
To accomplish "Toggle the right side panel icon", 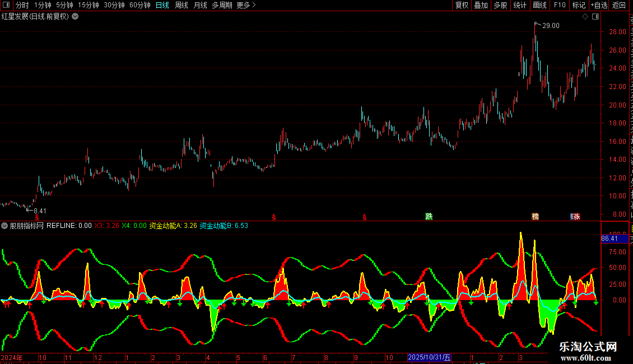I will (x=595, y=17).
